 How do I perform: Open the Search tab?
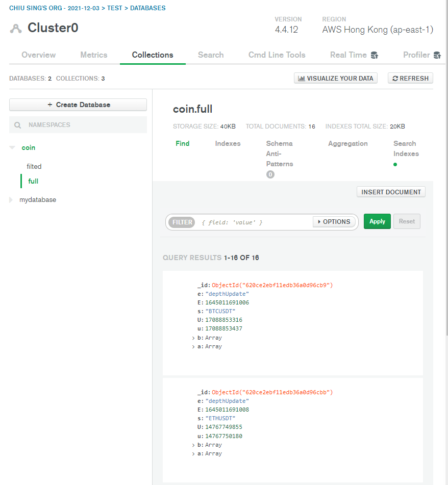[x=211, y=55]
